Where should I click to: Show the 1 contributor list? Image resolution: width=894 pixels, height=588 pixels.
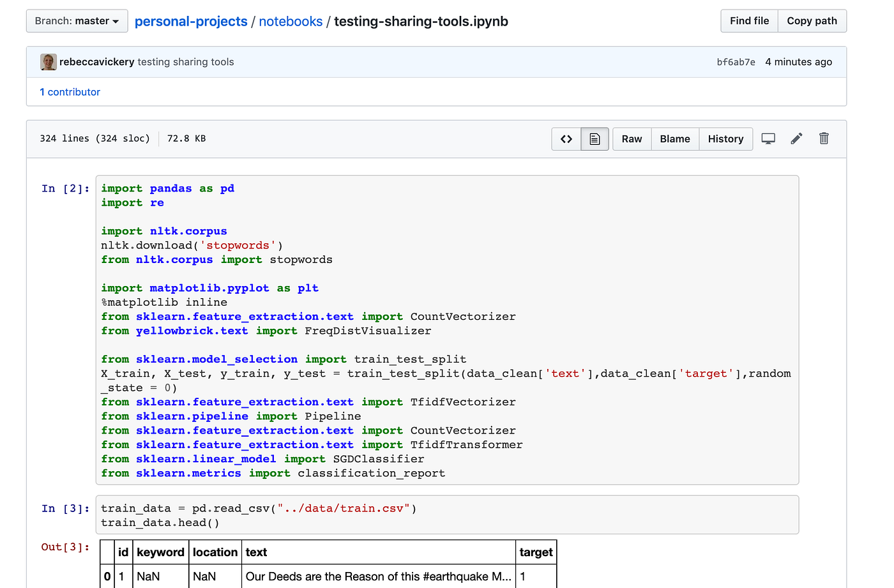70,92
